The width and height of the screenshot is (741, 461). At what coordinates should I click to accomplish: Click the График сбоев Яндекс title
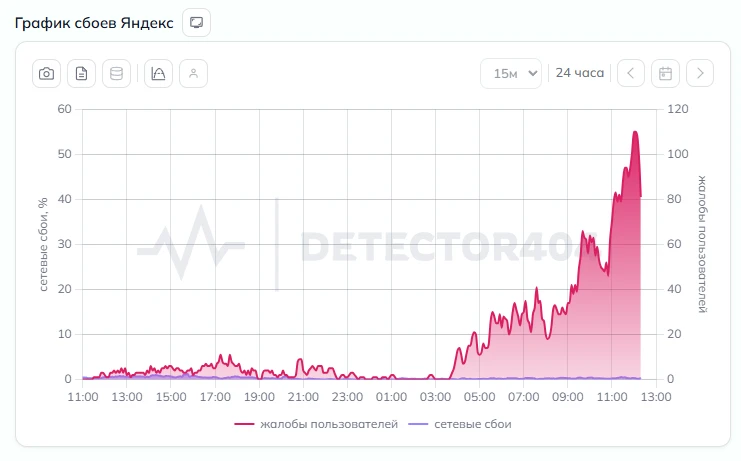tap(94, 23)
